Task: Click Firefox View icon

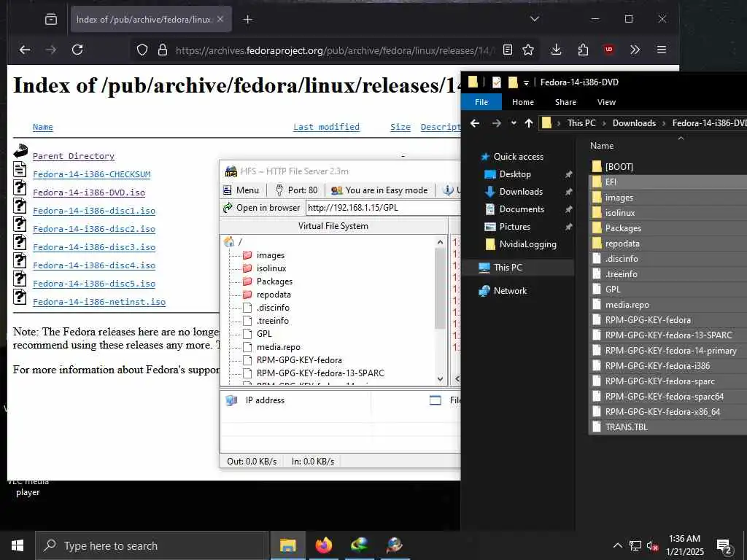Action: 50,20
